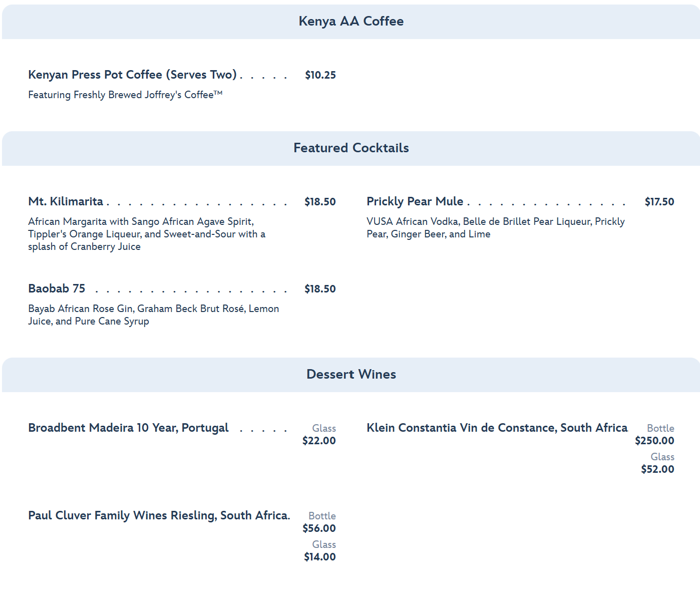The image size is (700, 593).
Task: Expand the Dessert Wines section header
Action: click(x=351, y=375)
